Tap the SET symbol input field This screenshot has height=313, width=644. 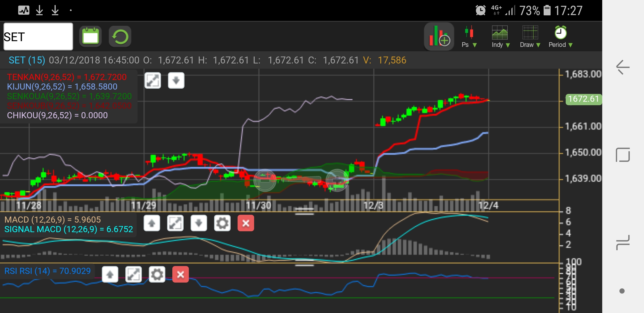click(x=38, y=37)
